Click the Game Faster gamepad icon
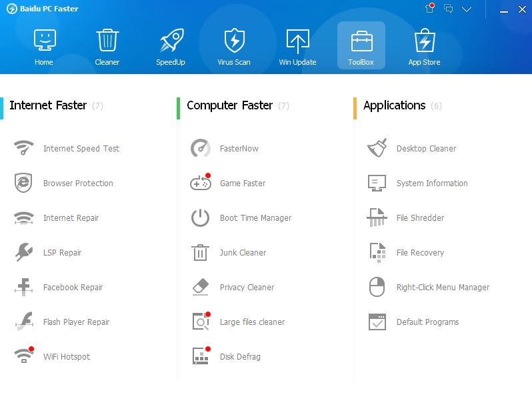 tap(201, 182)
